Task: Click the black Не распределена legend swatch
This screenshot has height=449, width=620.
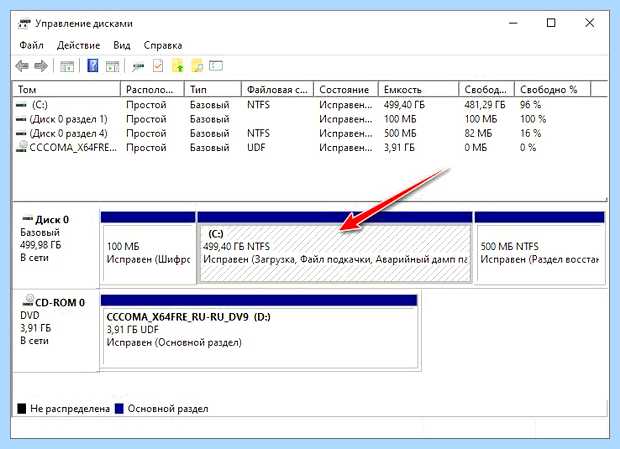Action: (22, 408)
